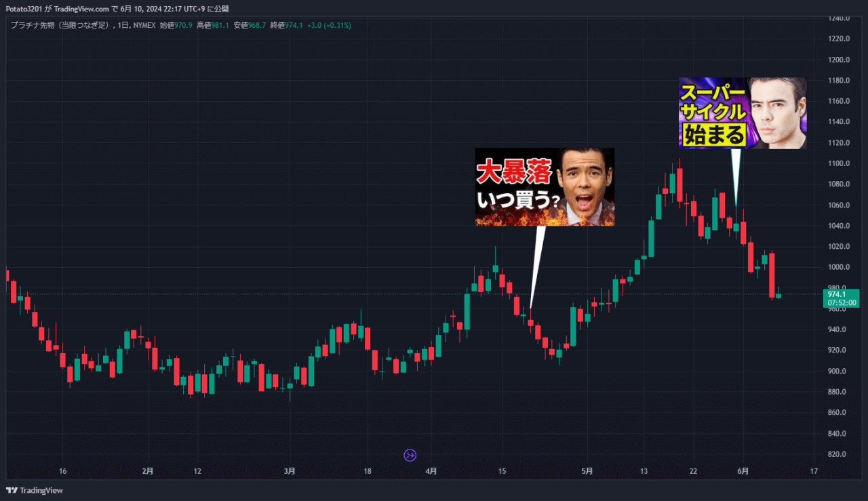Click the purple circular marker near the date axis
The width and height of the screenshot is (868, 501).
pos(410,455)
